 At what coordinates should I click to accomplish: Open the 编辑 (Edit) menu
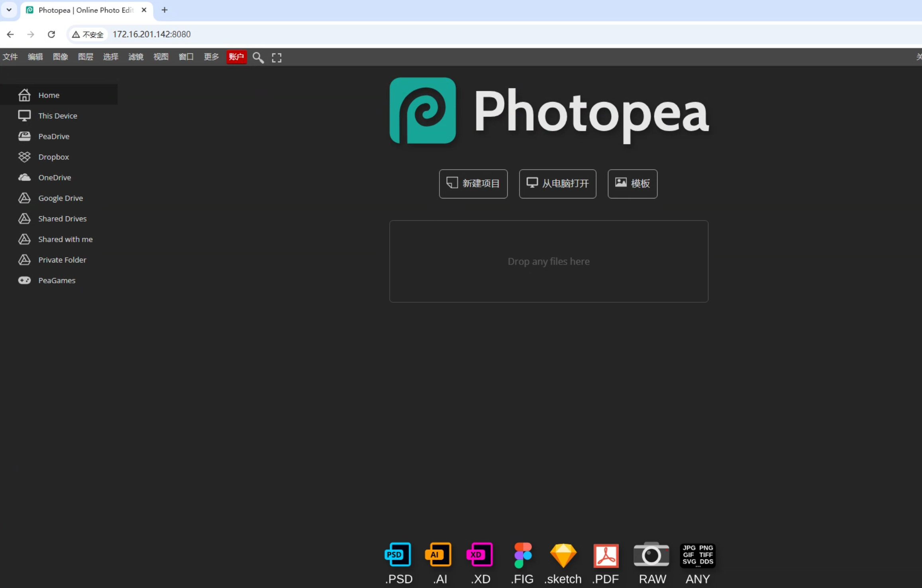tap(35, 57)
